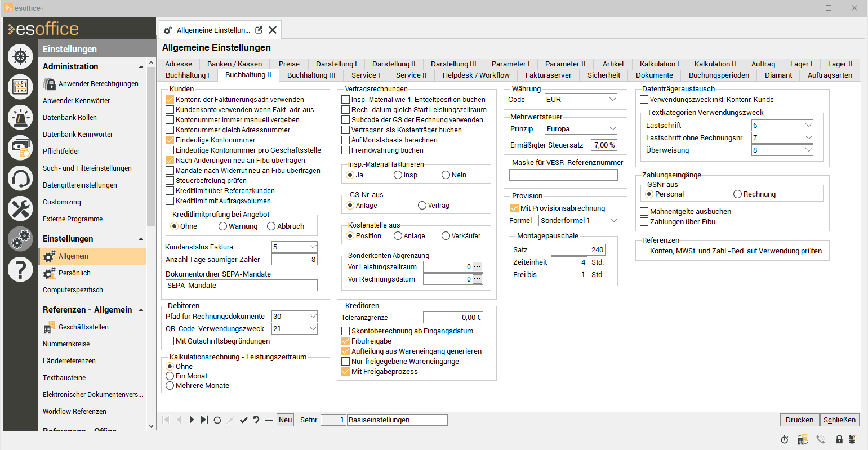The height and width of the screenshot is (450, 868).
Task: Open the ship's wheel module in sidebar
Action: point(20,56)
